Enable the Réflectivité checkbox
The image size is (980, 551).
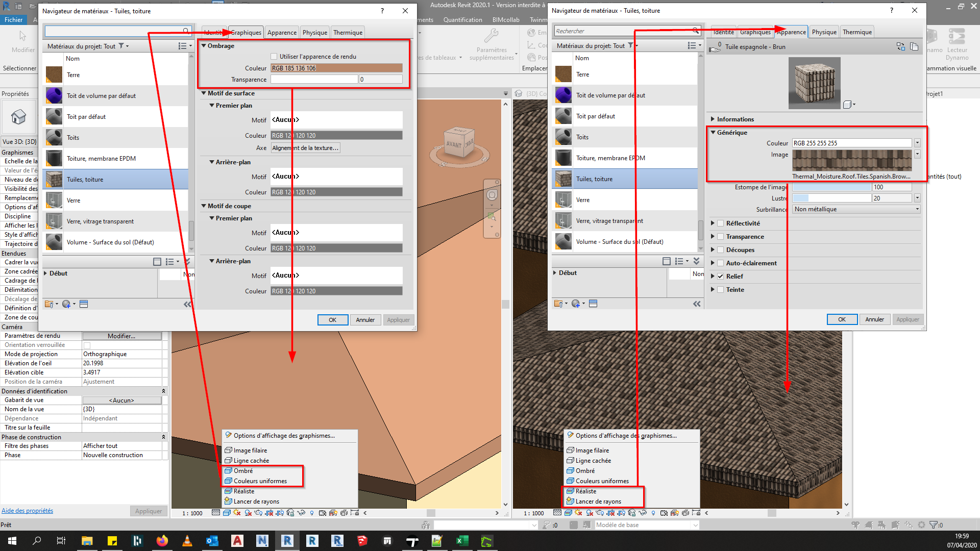(721, 223)
